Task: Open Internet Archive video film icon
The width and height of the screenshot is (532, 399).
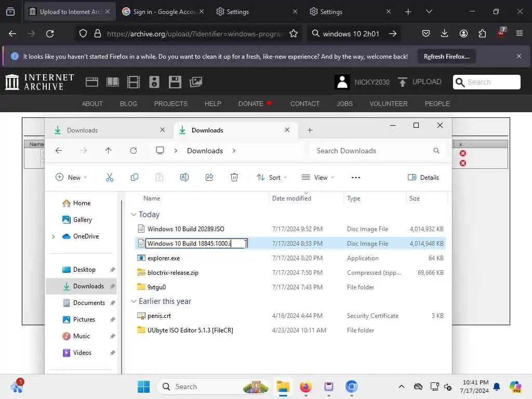Action: 134,82
